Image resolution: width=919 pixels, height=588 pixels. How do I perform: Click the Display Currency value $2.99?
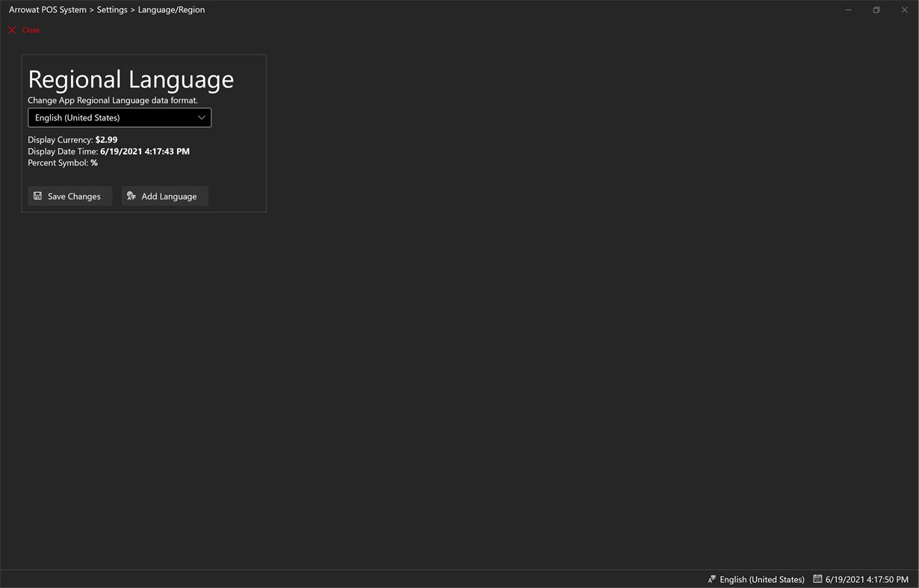[106, 139]
